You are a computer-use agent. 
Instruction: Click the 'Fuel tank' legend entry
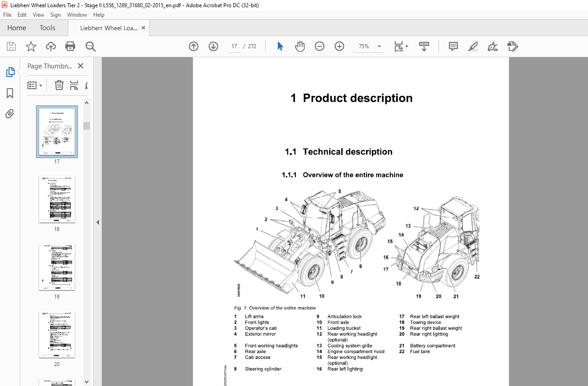click(420, 352)
